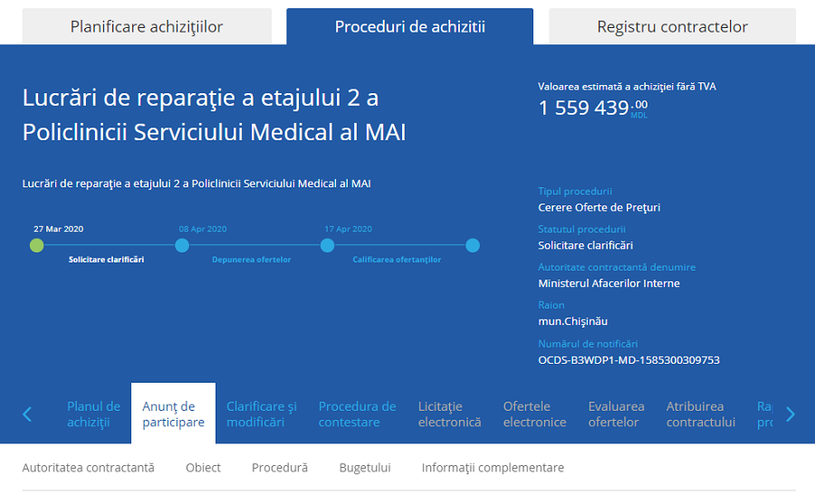Click the Depunerea ofertelor timeline label
The image size is (815, 504).
[252, 260]
